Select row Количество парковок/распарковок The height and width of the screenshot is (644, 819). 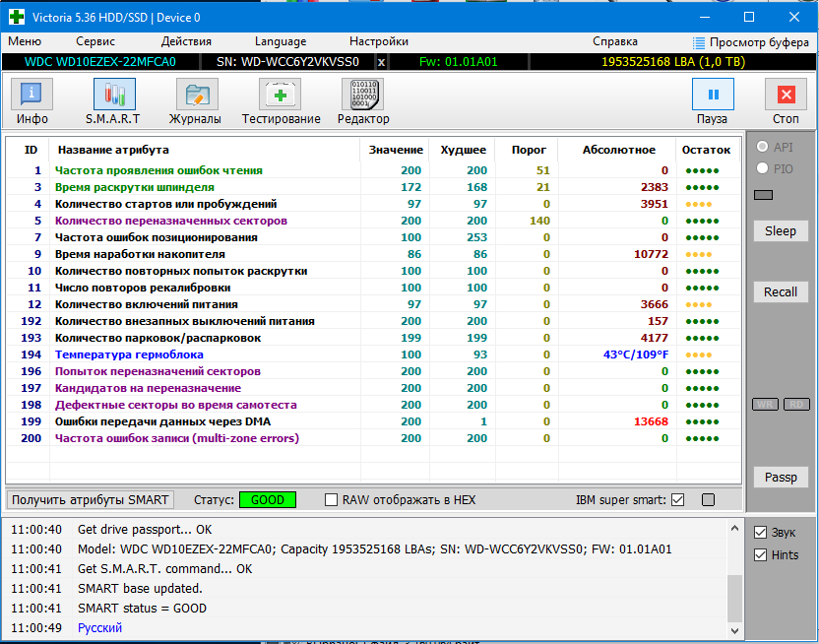(373, 338)
